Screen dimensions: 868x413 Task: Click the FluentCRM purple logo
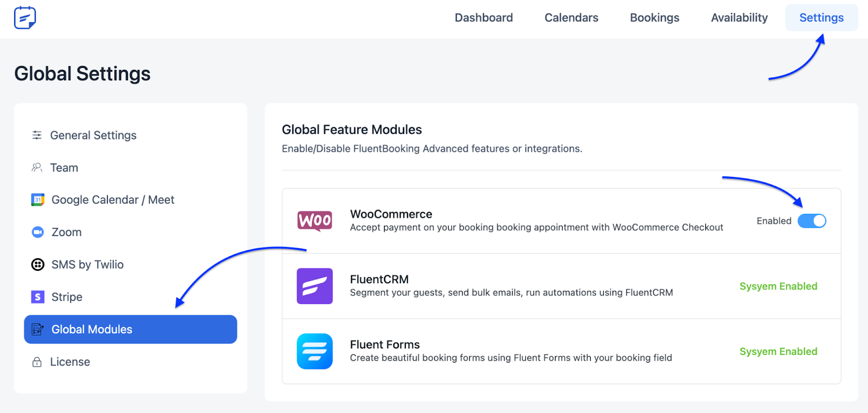click(315, 286)
